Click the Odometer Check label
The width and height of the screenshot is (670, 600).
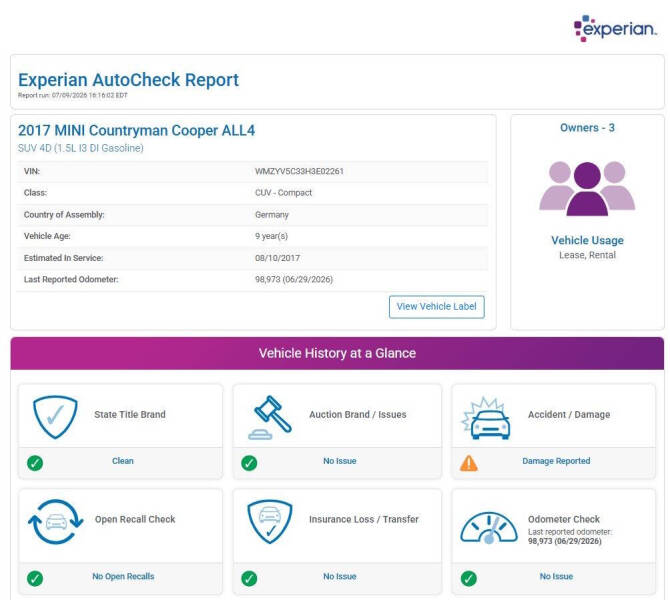(x=564, y=519)
